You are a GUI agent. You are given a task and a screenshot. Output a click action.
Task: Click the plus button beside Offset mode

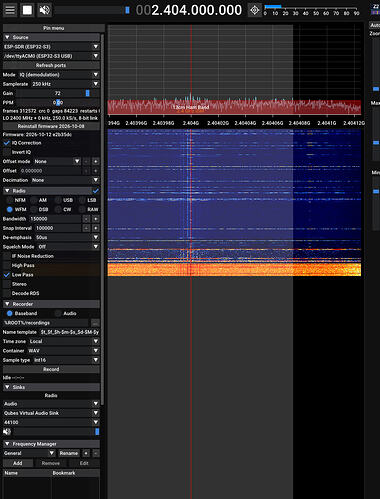coord(96,161)
